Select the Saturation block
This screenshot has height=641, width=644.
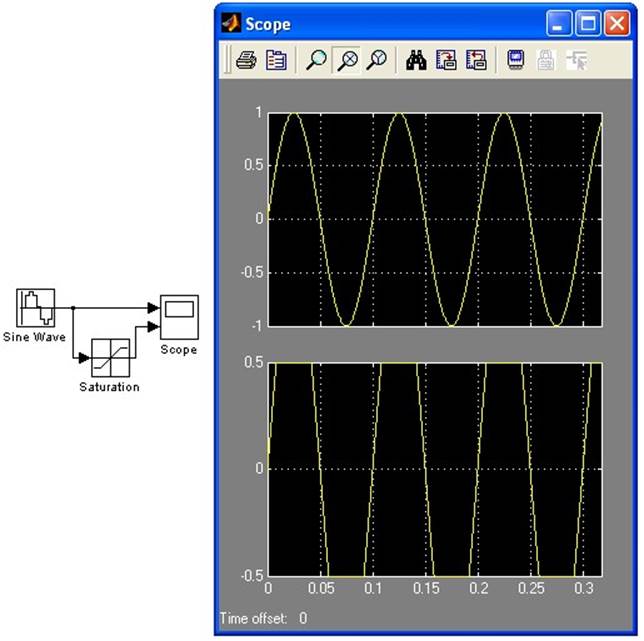[x=110, y=358]
